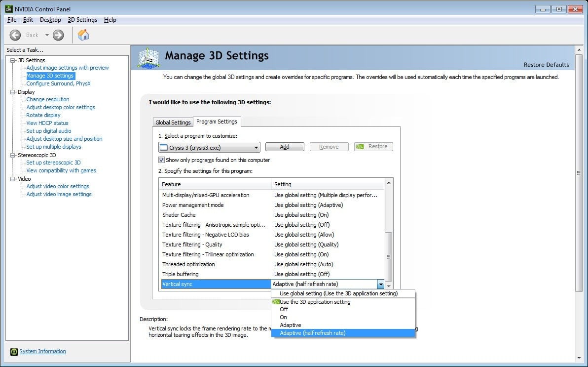Click the Home icon in toolbar
Screen dimensions: 588x367
click(x=84, y=35)
